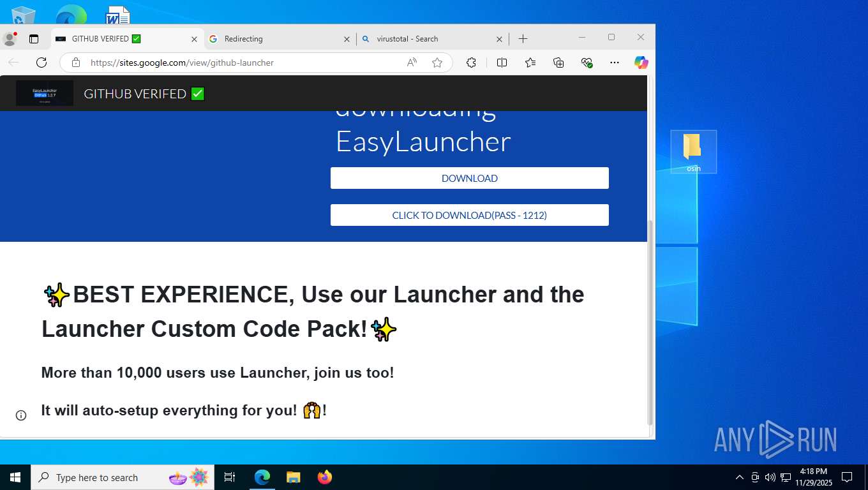
Task: Open Firefox from the taskbar
Action: tap(325, 477)
